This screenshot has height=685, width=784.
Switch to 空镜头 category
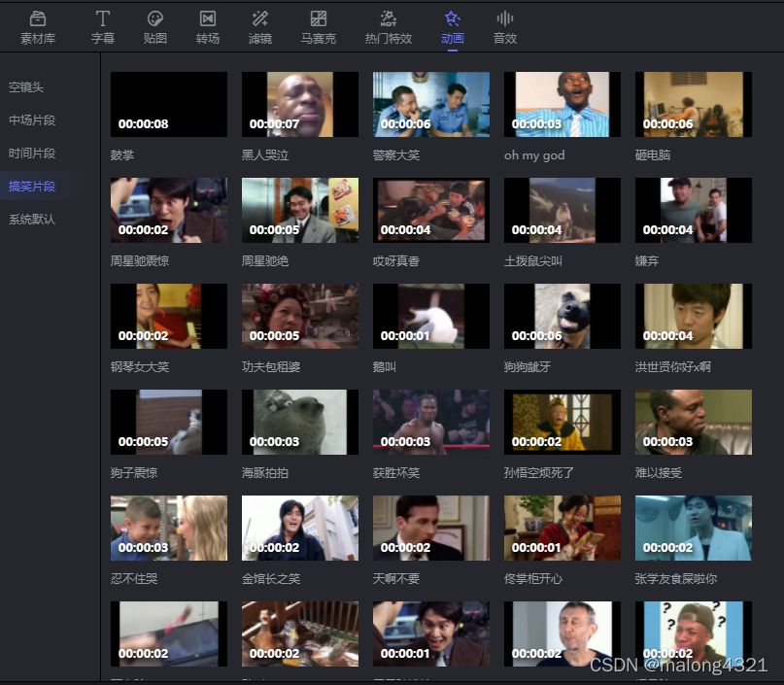pos(26,87)
